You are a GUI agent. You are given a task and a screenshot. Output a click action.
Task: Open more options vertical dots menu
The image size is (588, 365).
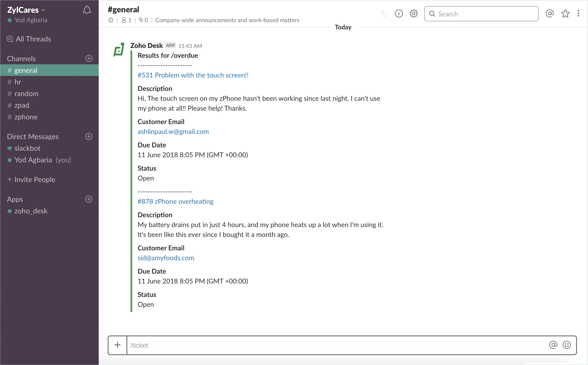click(578, 13)
